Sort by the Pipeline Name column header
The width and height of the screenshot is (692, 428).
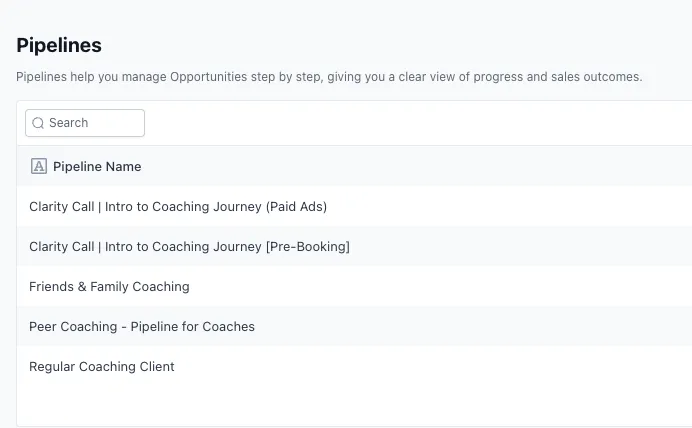pyautogui.click(x=97, y=166)
